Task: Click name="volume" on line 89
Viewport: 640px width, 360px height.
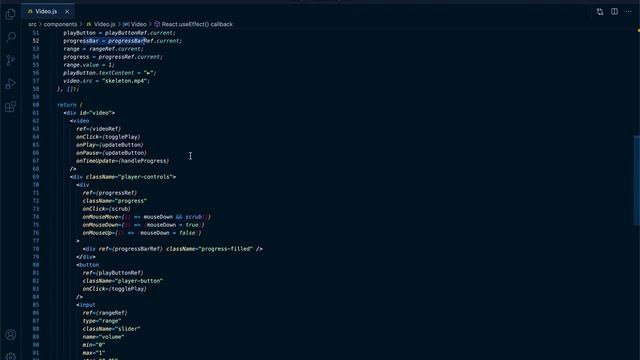Action: coord(104,337)
